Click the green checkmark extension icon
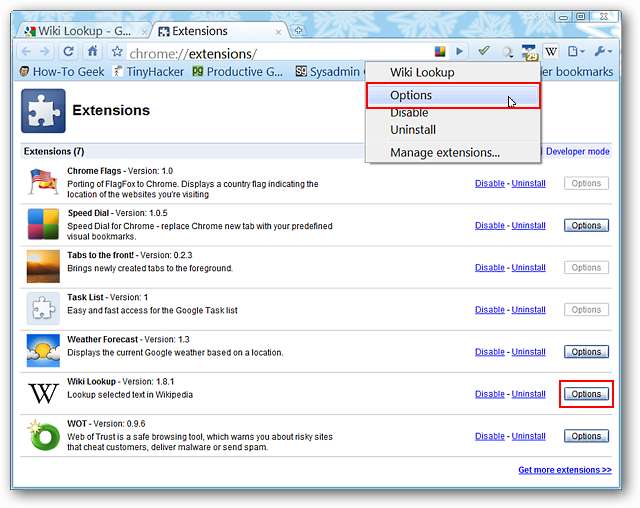Image resolution: width=640 pixels, height=508 pixels. tap(484, 51)
